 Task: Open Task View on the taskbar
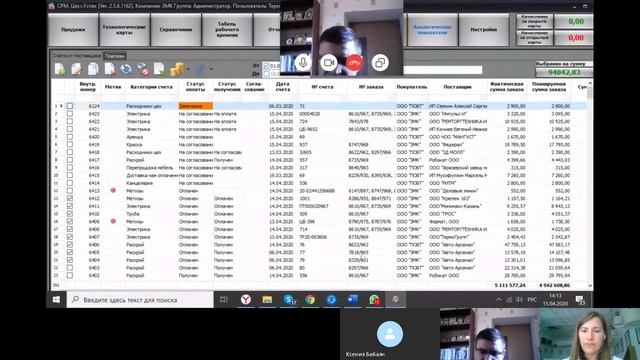coord(224,300)
